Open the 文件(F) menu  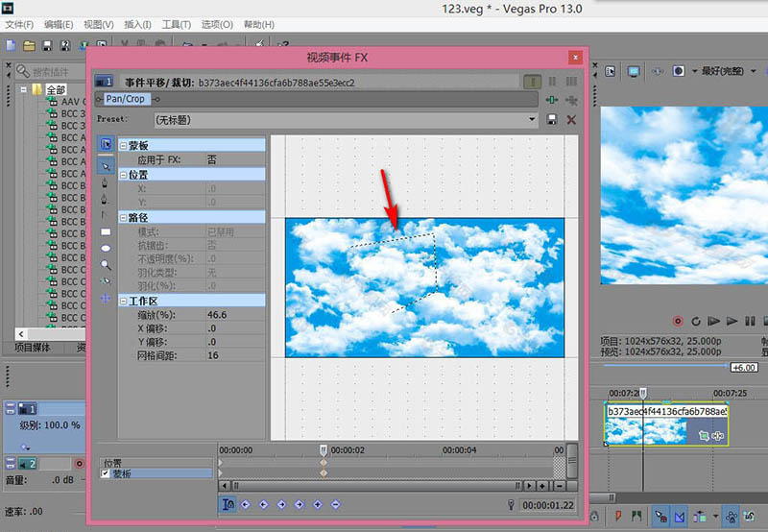[19, 25]
